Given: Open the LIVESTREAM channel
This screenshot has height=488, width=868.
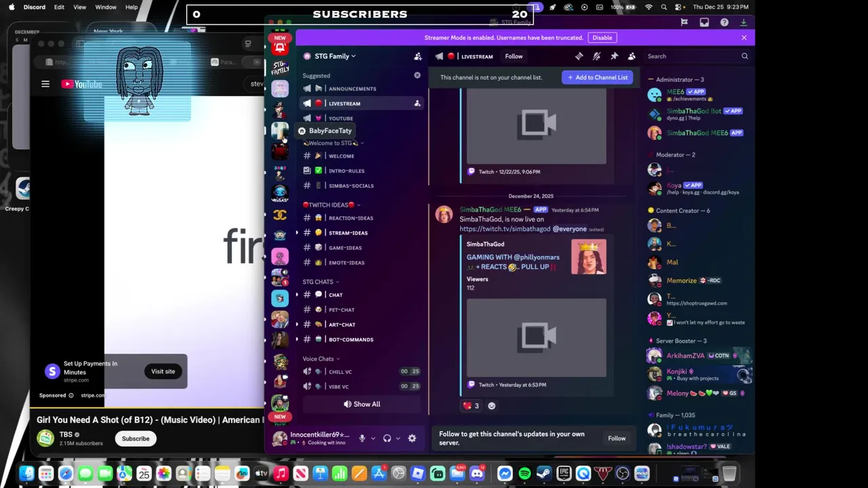Looking at the screenshot, I should pyautogui.click(x=361, y=103).
